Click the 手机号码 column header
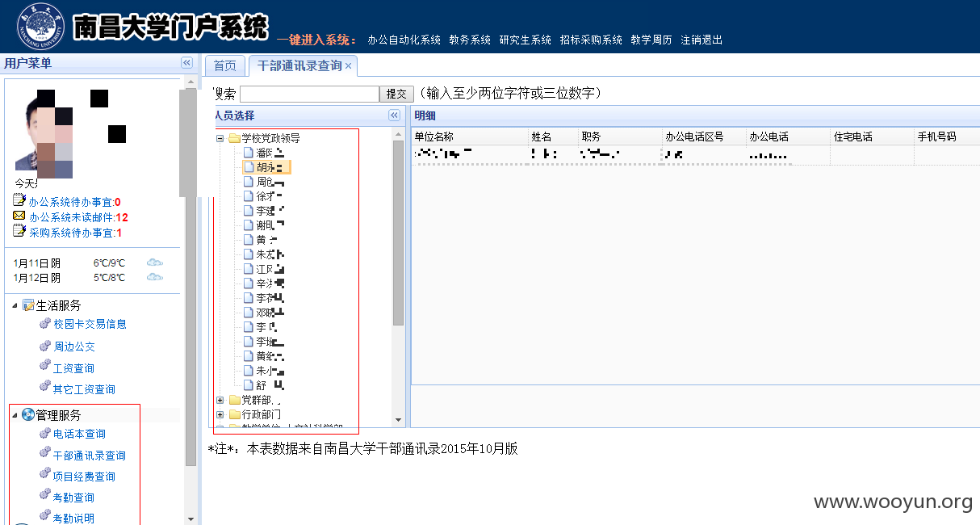The image size is (980, 525). 946,136
